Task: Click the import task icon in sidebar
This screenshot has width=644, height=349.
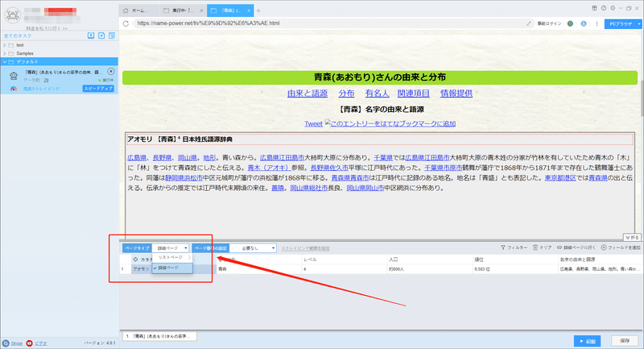Action: [91, 35]
